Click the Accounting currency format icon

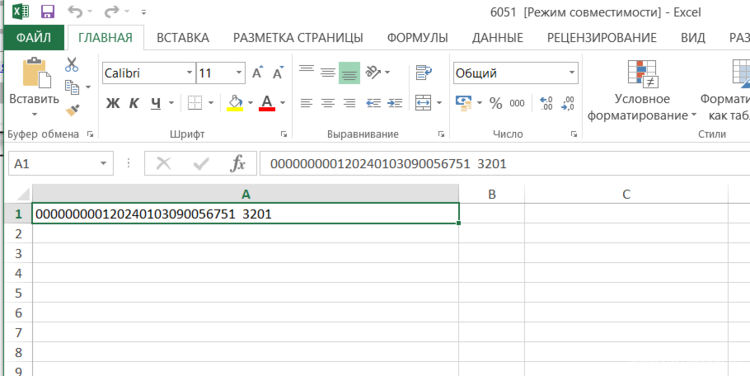(x=463, y=103)
